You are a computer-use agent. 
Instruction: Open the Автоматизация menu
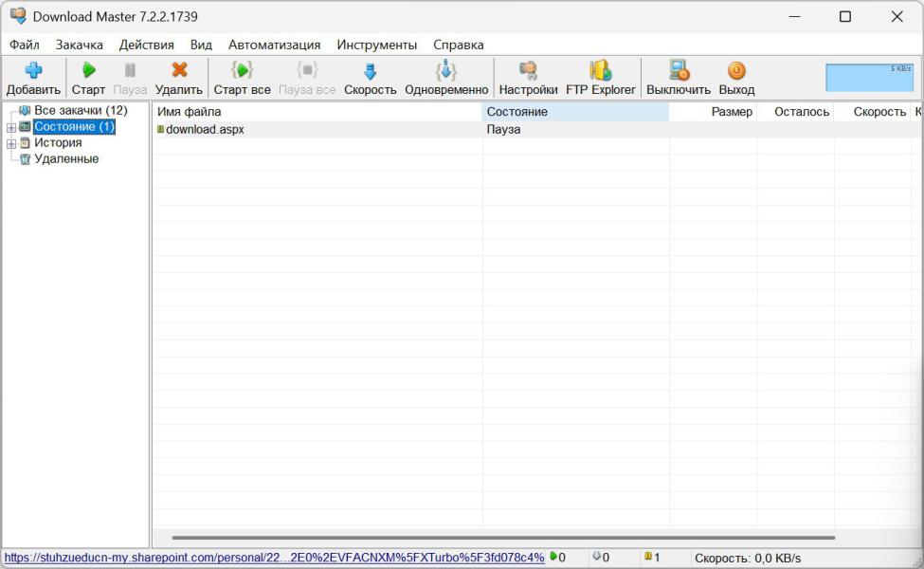point(274,45)
